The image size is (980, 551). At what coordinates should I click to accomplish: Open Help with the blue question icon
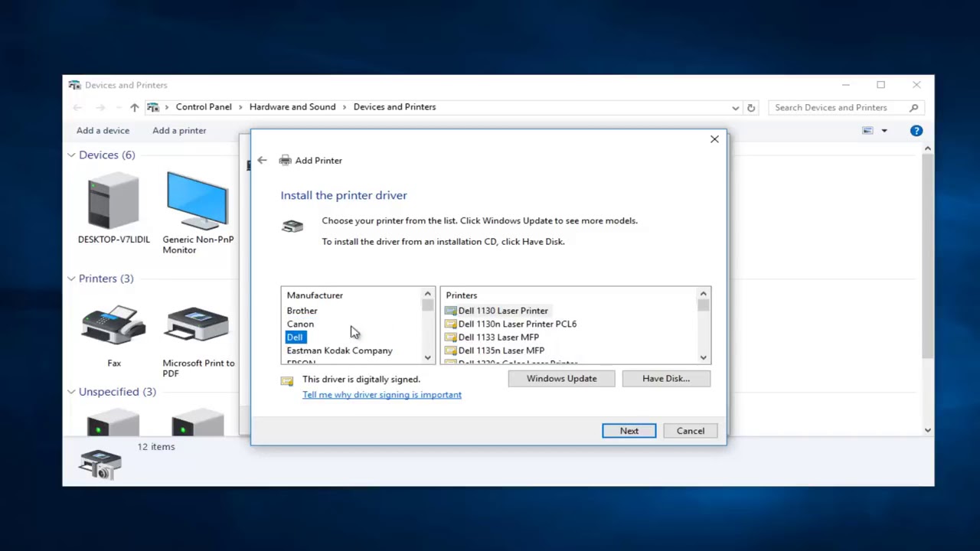coord(916,131)
